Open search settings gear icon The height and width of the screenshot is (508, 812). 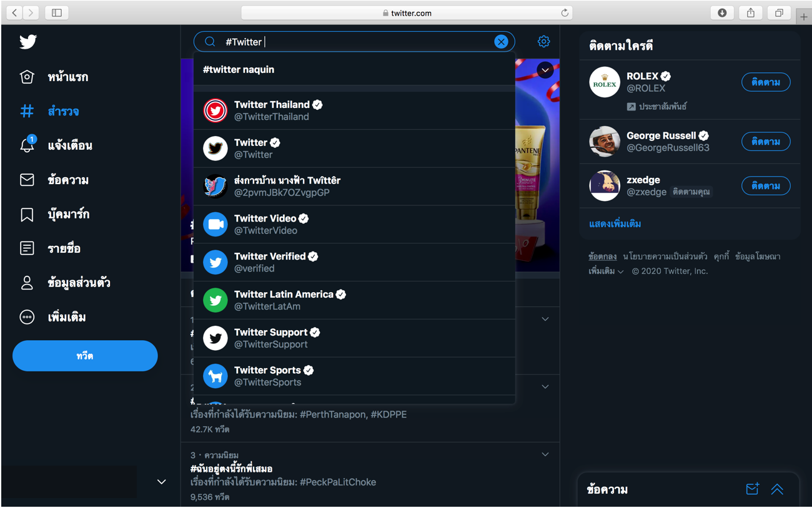point(543,42)
